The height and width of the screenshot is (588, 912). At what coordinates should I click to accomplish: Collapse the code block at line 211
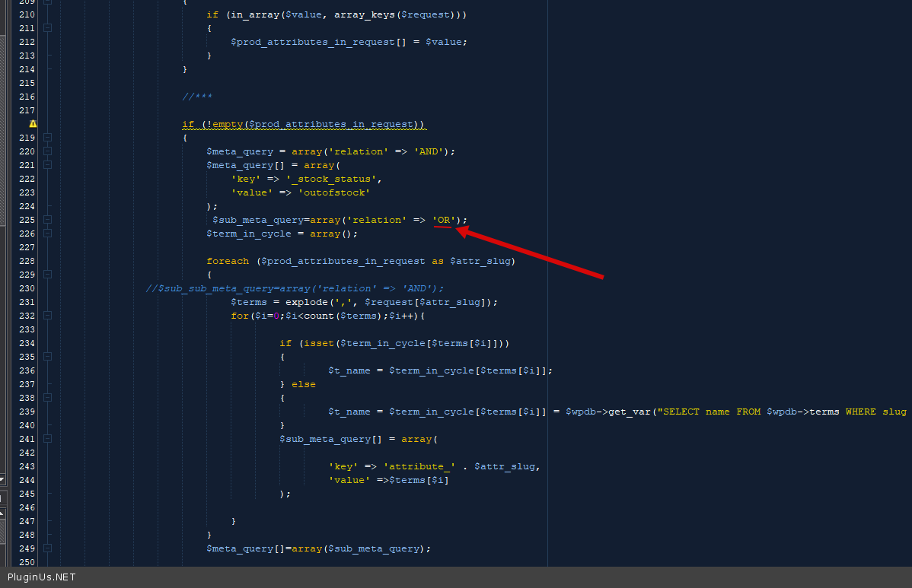point(48,28)
